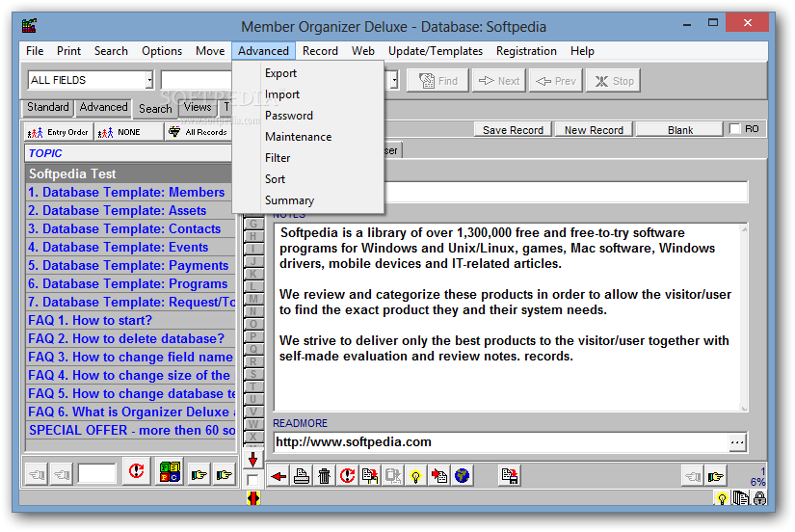Jump to letter S in alphabet index

point(253,374)
